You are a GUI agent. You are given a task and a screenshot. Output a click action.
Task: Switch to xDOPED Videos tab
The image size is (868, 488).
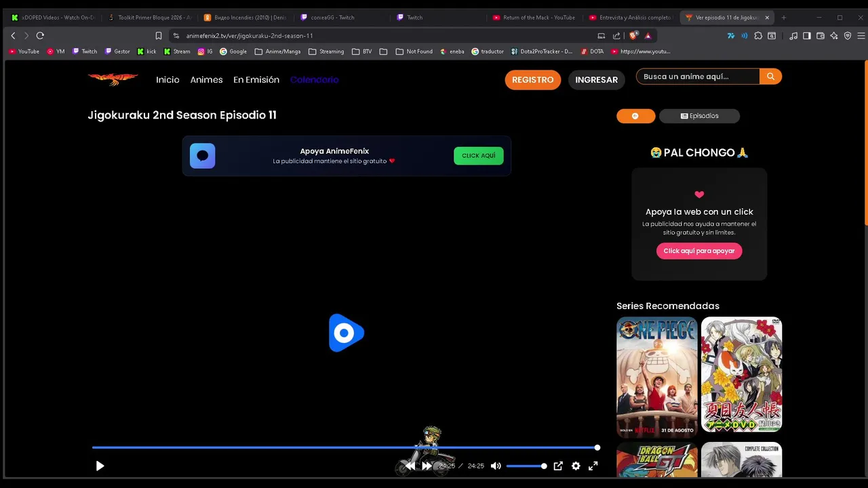tap(53, 18)
